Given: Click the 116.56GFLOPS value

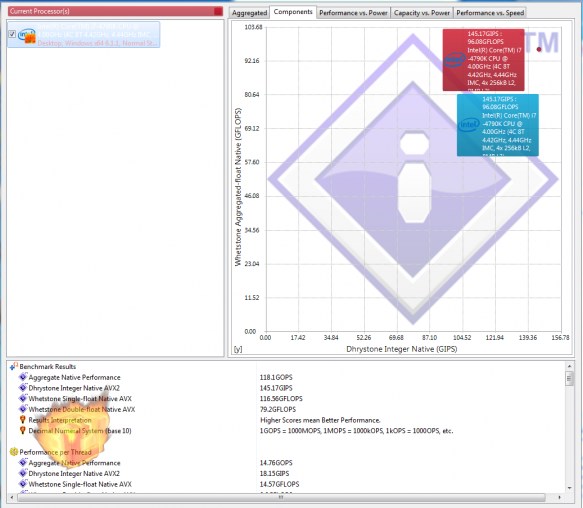Looking at the screenshot, I should (x=281, y=399).
